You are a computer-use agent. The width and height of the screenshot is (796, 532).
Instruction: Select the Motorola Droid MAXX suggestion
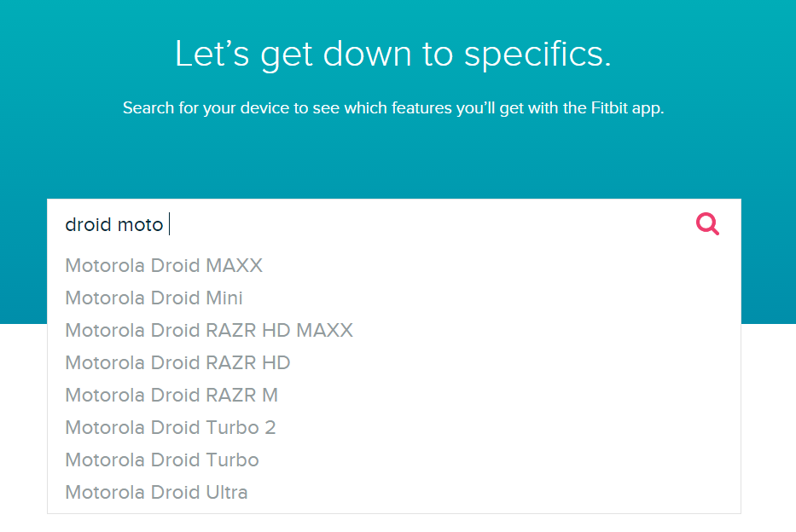click(x=164, y=266)
